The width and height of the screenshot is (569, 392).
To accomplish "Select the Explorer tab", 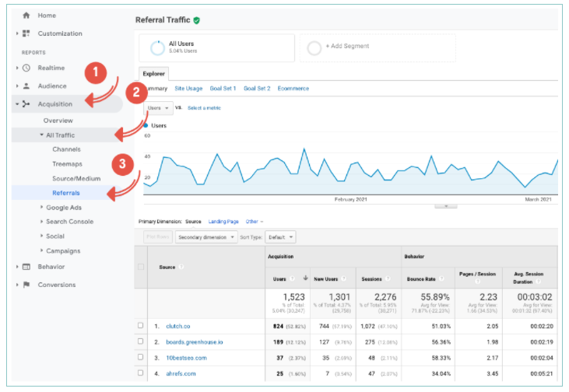I will pyautogui.click(x=154, y=74).
